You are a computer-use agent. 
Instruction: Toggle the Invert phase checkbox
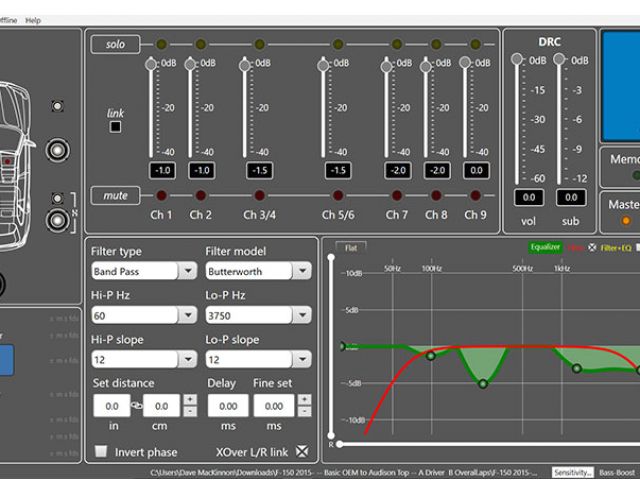(101, 452)
